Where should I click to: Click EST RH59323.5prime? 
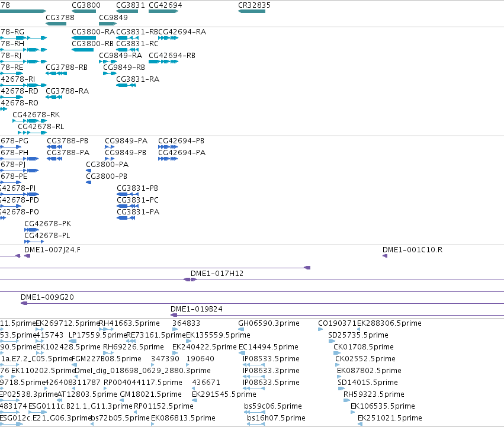click(x=346, y=400)
